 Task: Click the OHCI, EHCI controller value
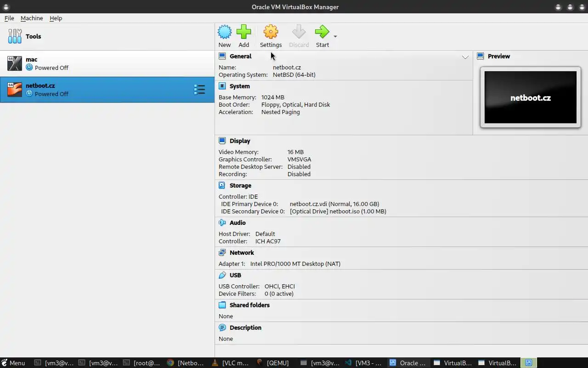(x=280, y=286)
